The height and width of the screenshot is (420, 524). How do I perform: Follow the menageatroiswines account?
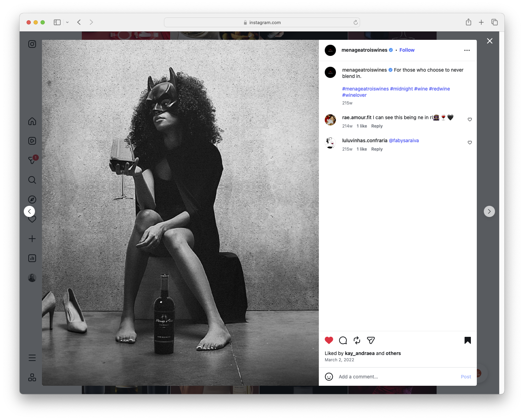407,50
